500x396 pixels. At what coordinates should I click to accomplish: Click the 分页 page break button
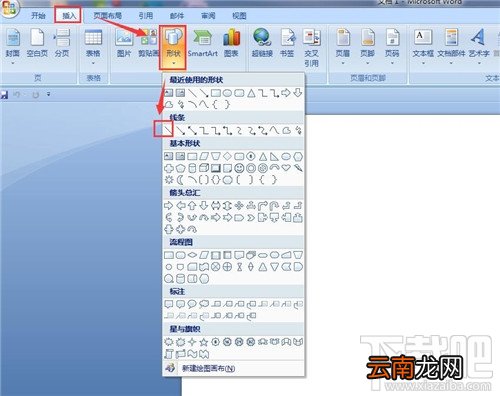pos(62,43)
